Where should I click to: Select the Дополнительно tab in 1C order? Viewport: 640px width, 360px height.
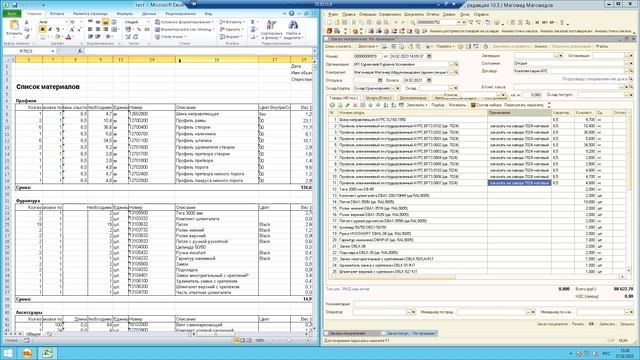[413, 98]
